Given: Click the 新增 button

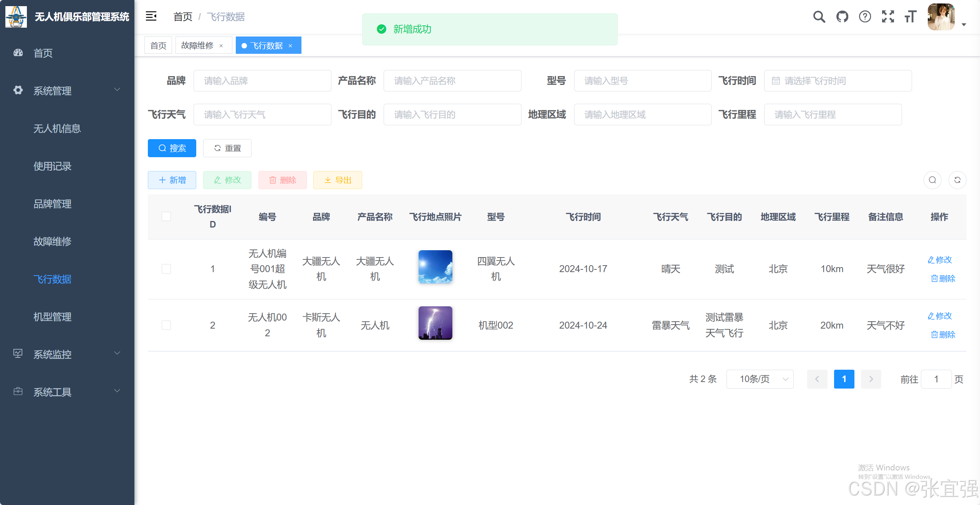Looking at the screenshot, I should [x=172, y=179].
